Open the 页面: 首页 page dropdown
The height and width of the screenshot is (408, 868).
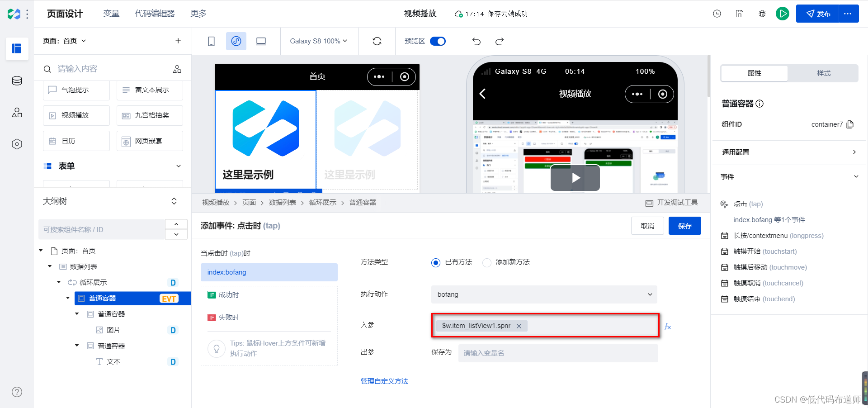[64, 41]
